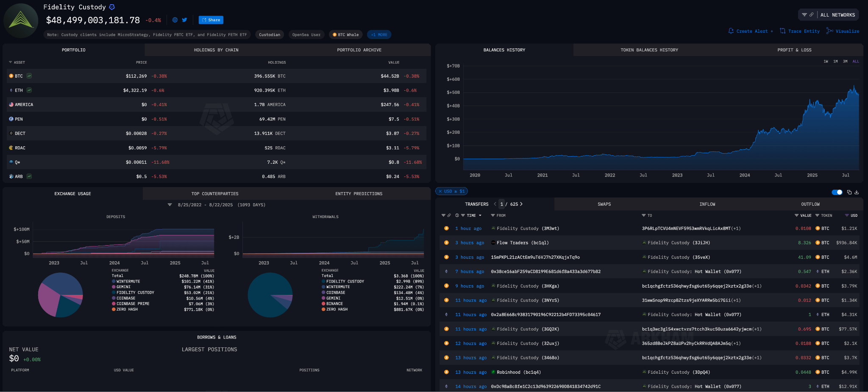
Task: Click the exchange usage date range filter icon
Action: tap(170, 205)
